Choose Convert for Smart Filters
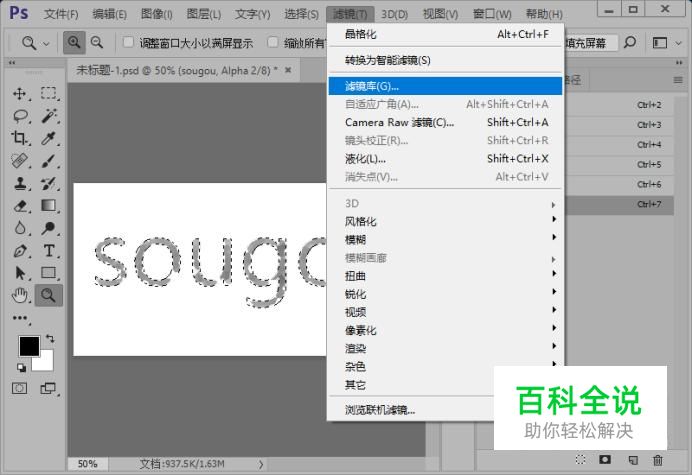Image resolution: width=692 pixels, height=475 pixels. [445, 60]
